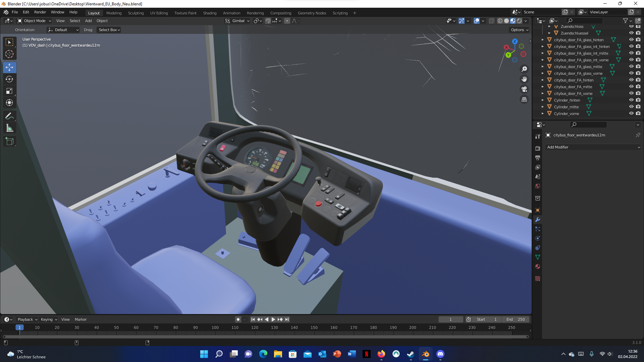
Task: Select the Add Cube tool
Action: [9, 141]
